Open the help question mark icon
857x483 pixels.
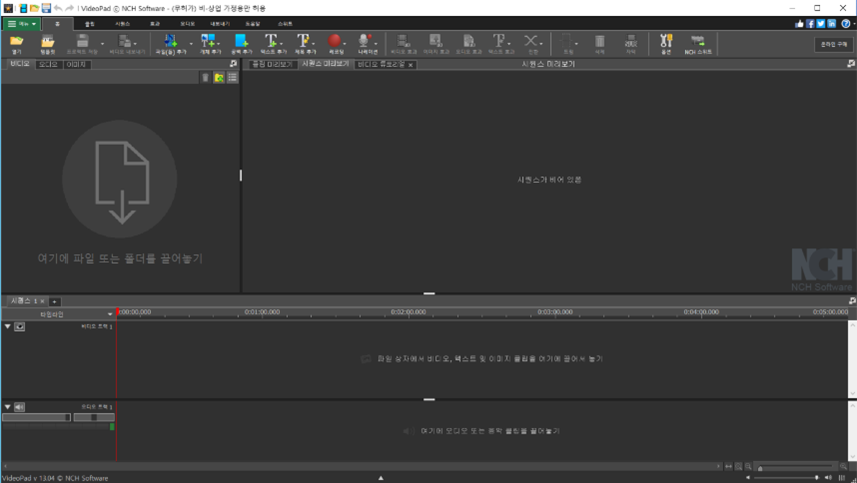(846, 23)
